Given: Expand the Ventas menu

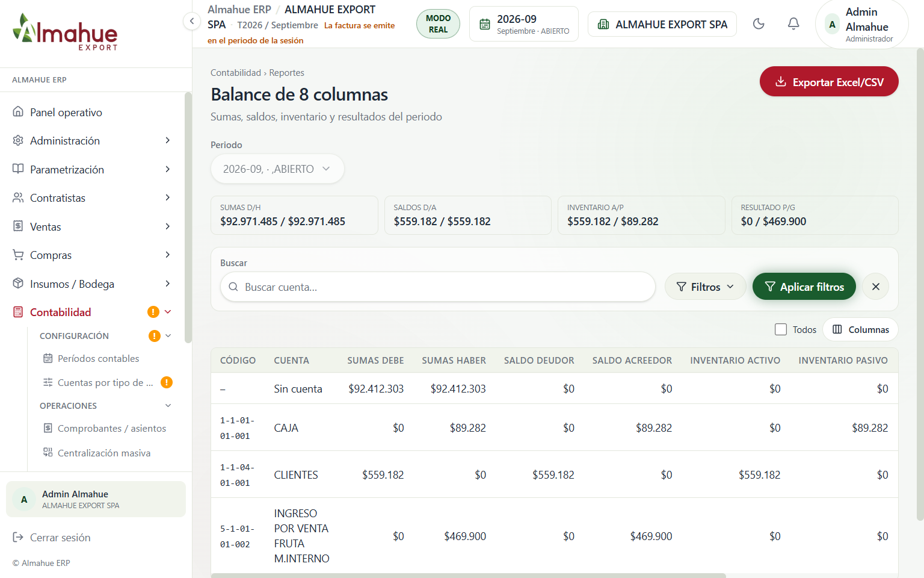Looking at the screenshot, I should point(93,227).
